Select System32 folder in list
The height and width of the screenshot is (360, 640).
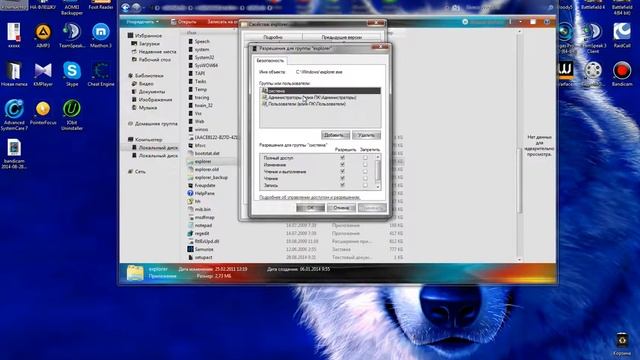pyautogui.click(x=204, y=57)
